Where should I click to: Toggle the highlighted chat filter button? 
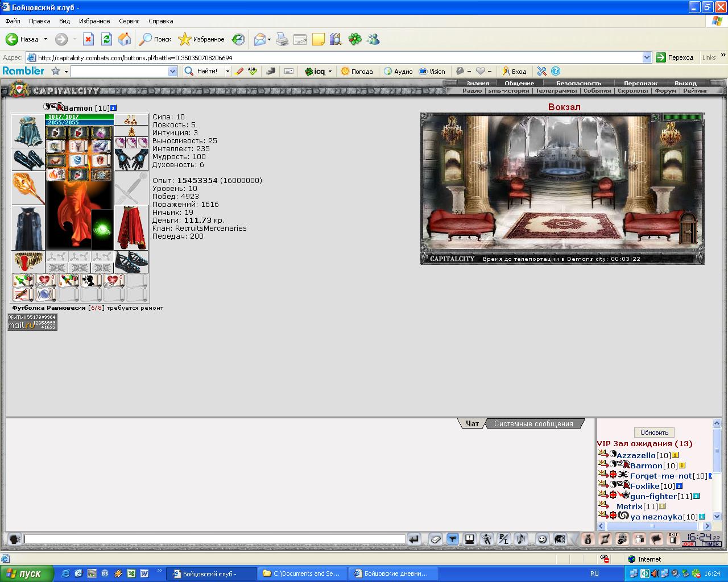453,539
